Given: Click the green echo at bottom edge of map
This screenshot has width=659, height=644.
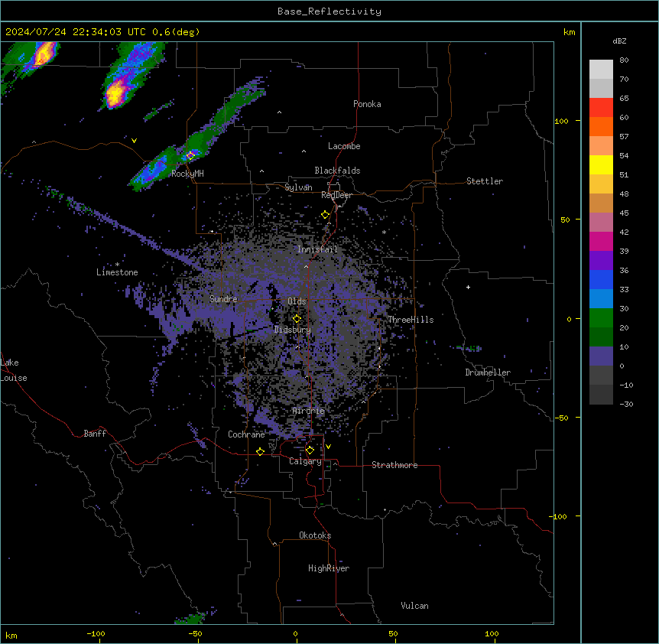Looking at the screenshot, I should [x=191, y=618].
